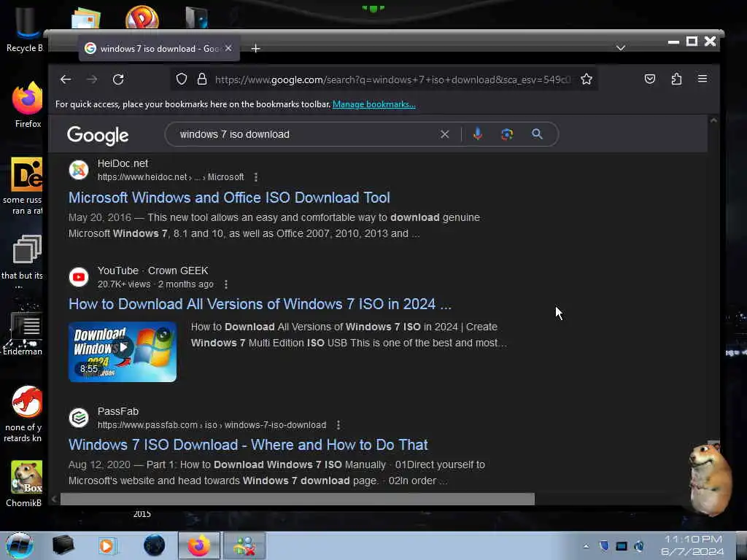Click the HeiDoc.net site name text
The width and height of the screenshot is (747, 560).
(x=123, y=163)
